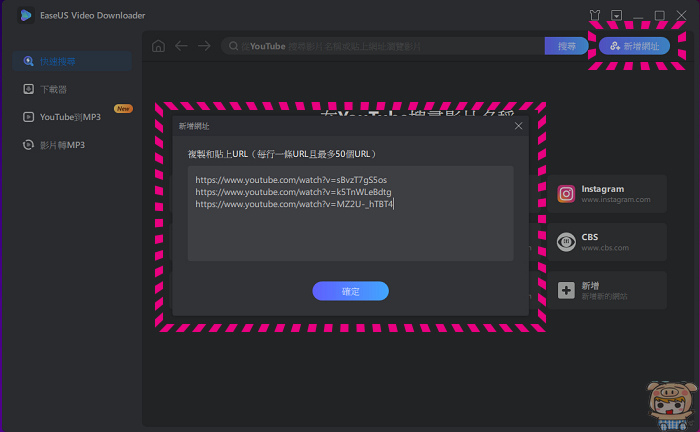The width and height of the screenshot is (700, 432).
Task: Open the 下載器 sidebar tab
Action: pyautogui.click(x=72, y=89)
